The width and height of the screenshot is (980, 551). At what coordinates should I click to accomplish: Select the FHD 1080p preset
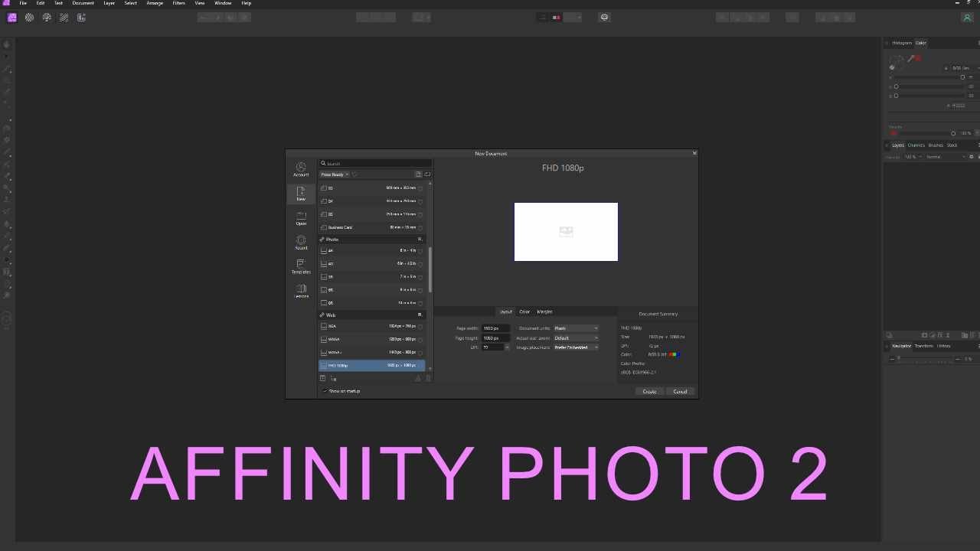click(x=372, y=366)
